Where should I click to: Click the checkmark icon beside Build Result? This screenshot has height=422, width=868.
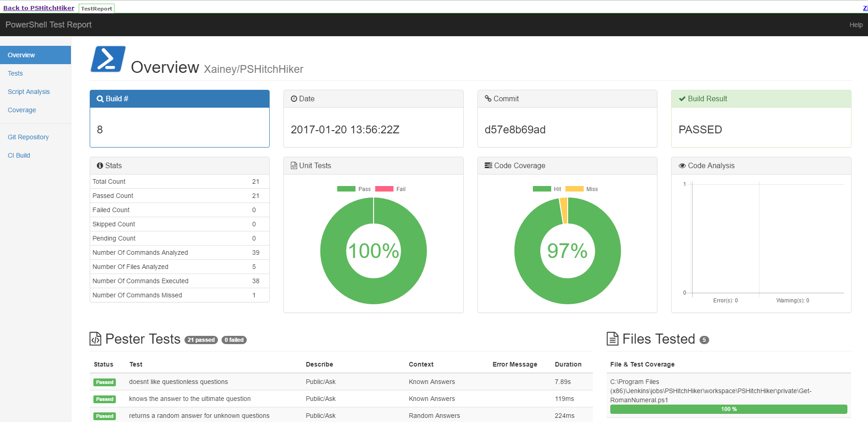tap(682, 99)
